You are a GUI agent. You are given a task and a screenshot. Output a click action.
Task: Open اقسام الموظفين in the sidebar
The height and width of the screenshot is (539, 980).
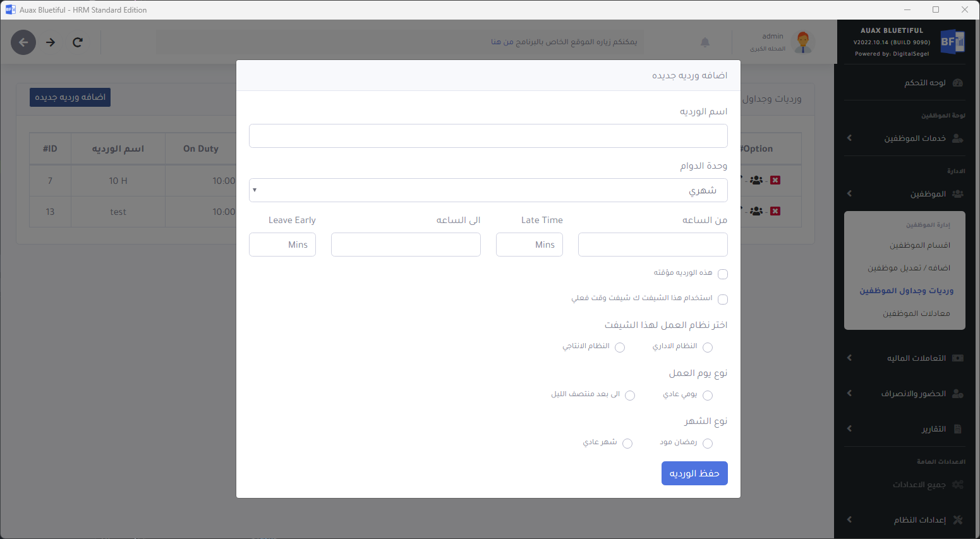[x=919, y=245]
